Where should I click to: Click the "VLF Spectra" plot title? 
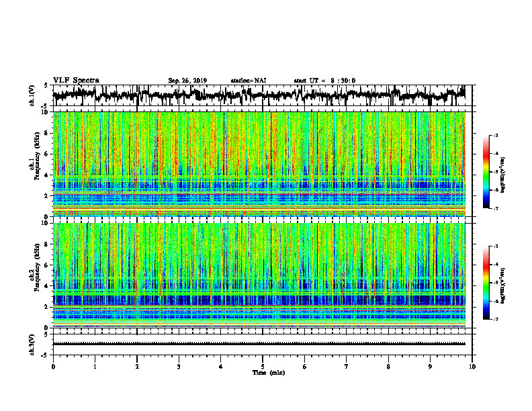[x=76, y=81]
